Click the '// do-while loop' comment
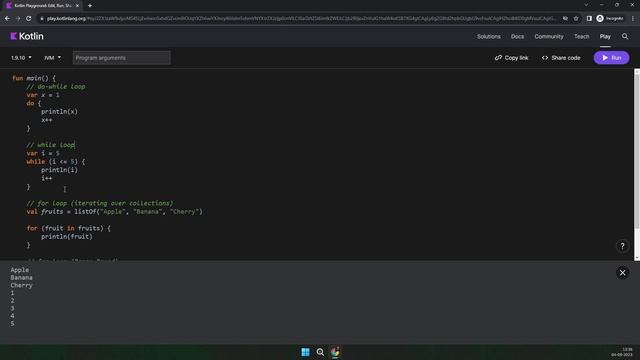 pyautogui.click(x=56, y=87)
